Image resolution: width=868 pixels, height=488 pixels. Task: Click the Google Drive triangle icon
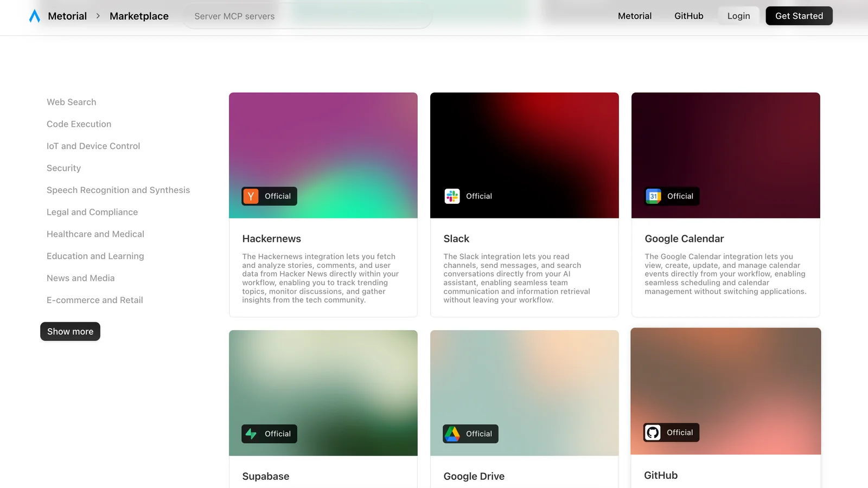point(452,434)
